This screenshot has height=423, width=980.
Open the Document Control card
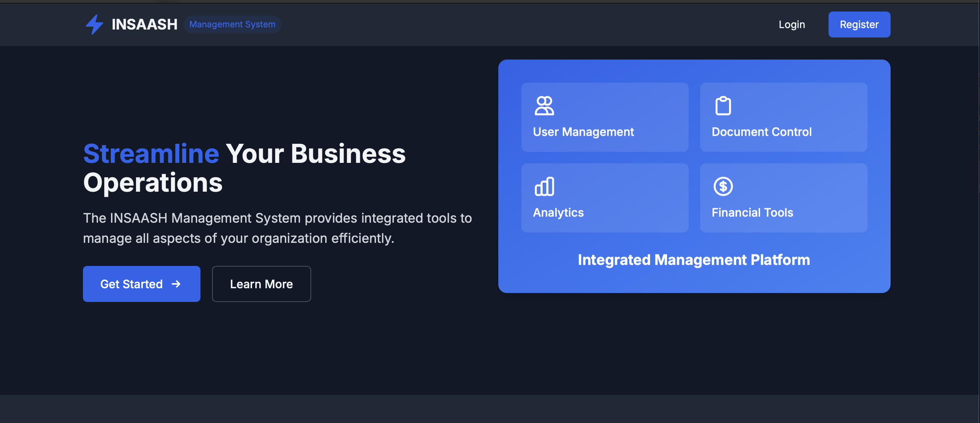pos(783,118)
